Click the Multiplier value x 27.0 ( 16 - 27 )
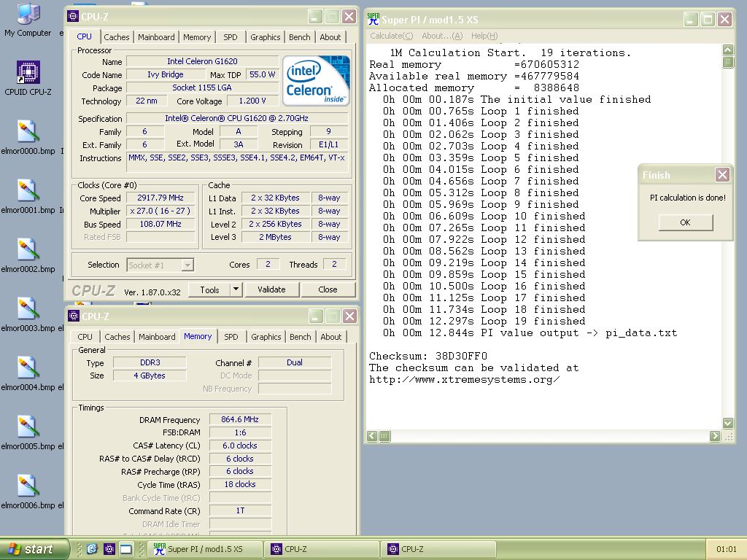The height and width of the screenshot is (560, 747). pos(160,211)
